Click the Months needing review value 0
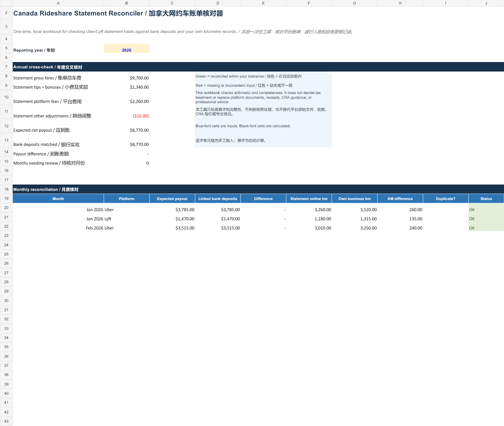Screen dimensions: 504x426 148,163
